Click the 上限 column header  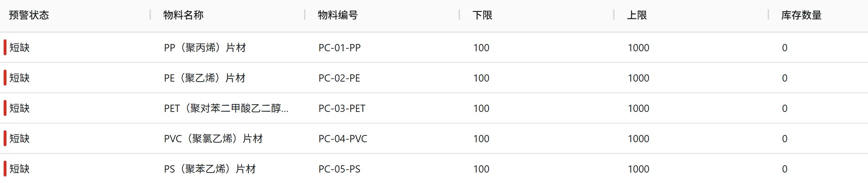tap(637, 15)
